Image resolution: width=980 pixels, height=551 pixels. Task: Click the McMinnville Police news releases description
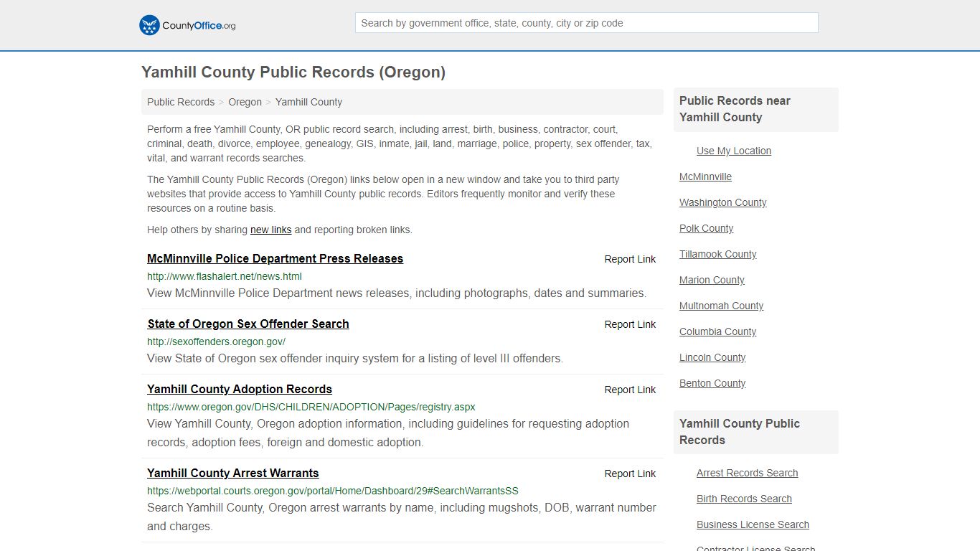click(397, 293)
